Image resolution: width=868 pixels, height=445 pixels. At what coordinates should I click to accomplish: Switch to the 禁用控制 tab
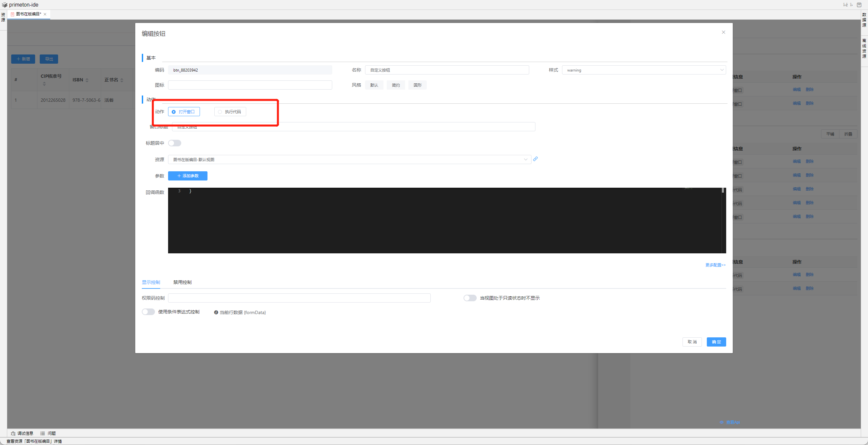tap(182, 282)
